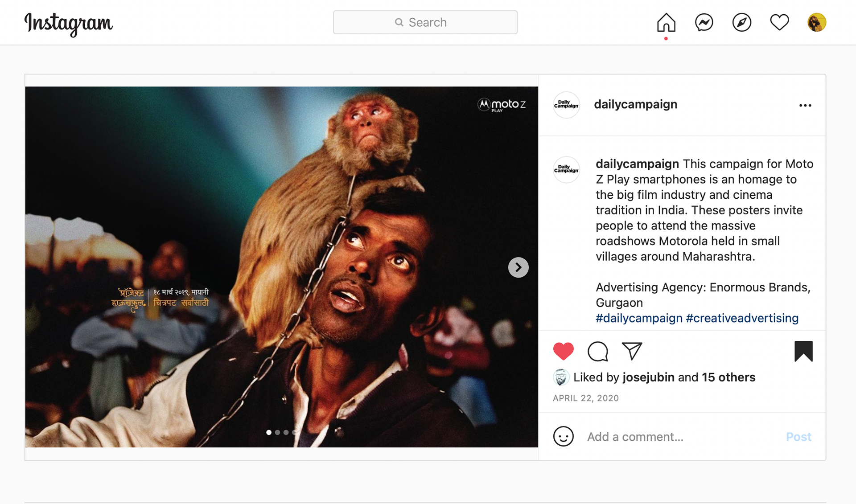Open the Explore compass icon

pos(742,22)
